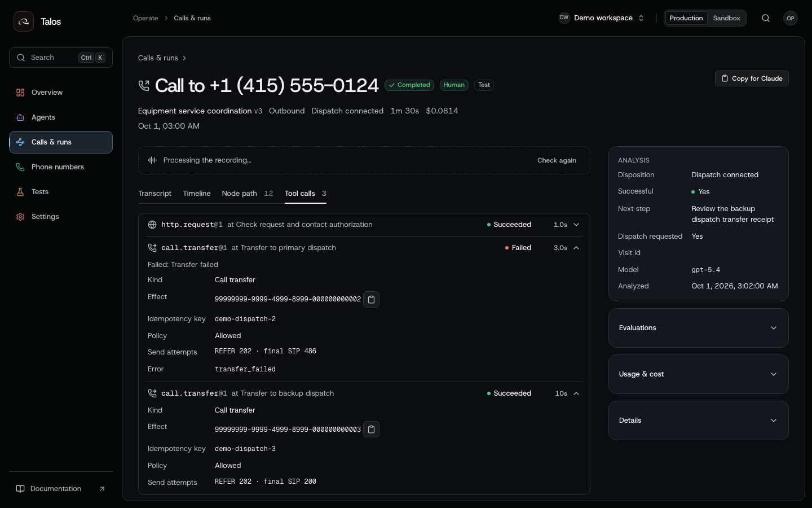Open the OP user avatar
812x508 pixels.
pos(791,18)
